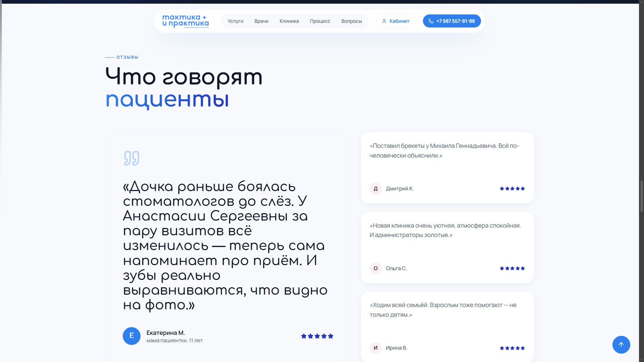Jump to the Процесс section
This screenshot has width=644, height=362.
(x=320, y=21)
